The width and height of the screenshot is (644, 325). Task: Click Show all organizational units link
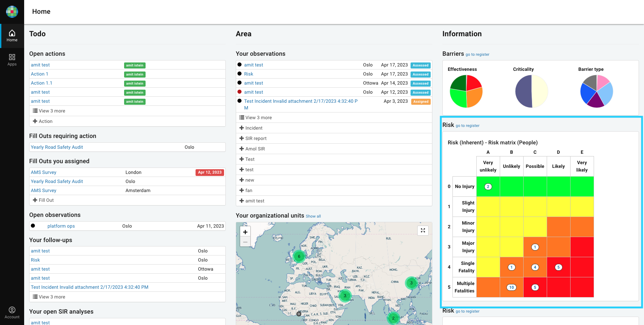[x=313, y=216]
